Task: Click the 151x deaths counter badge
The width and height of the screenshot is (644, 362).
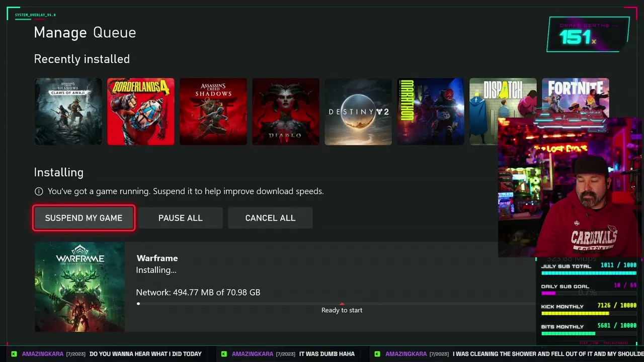Action: coord(588,34)
